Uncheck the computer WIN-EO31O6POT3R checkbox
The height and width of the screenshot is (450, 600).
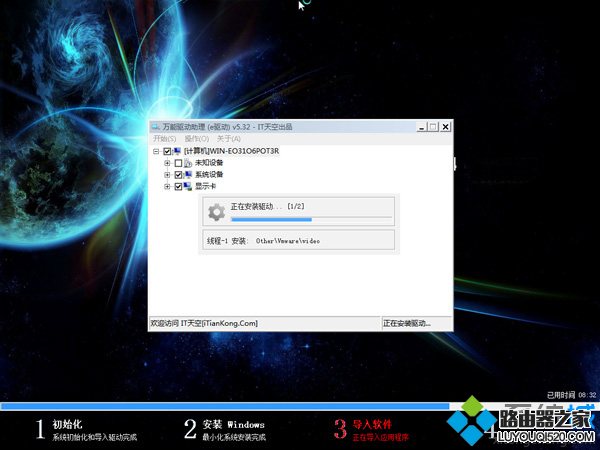point(167,152)
